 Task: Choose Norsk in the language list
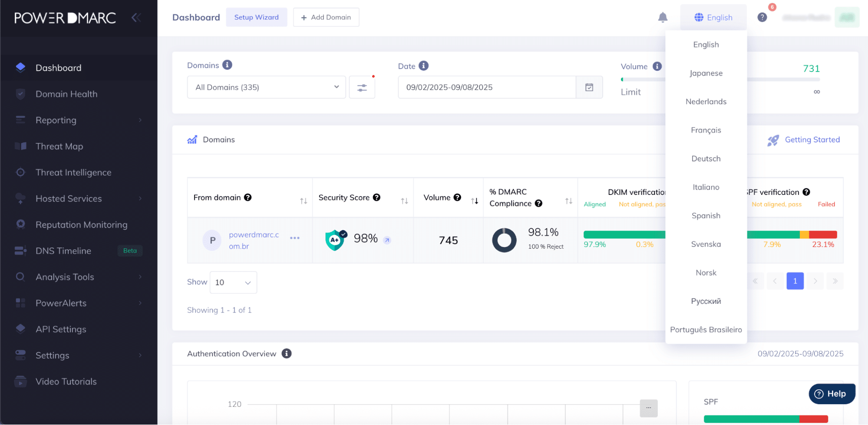tap(706, 273)
